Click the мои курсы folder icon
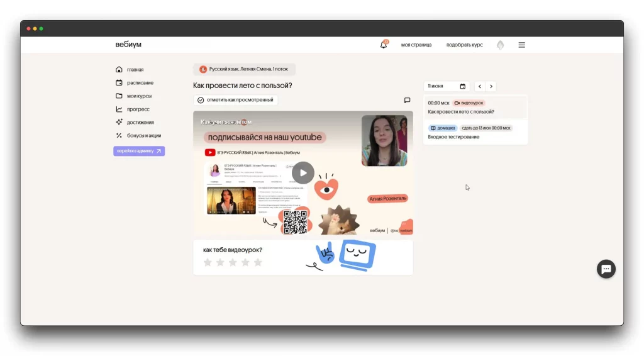Viewport: 644px width, 356px height. [x=119, y=96]
